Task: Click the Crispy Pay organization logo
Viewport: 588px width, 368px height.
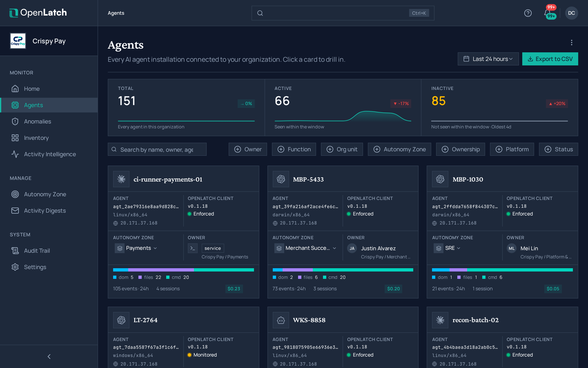Action: pos(18,41)
